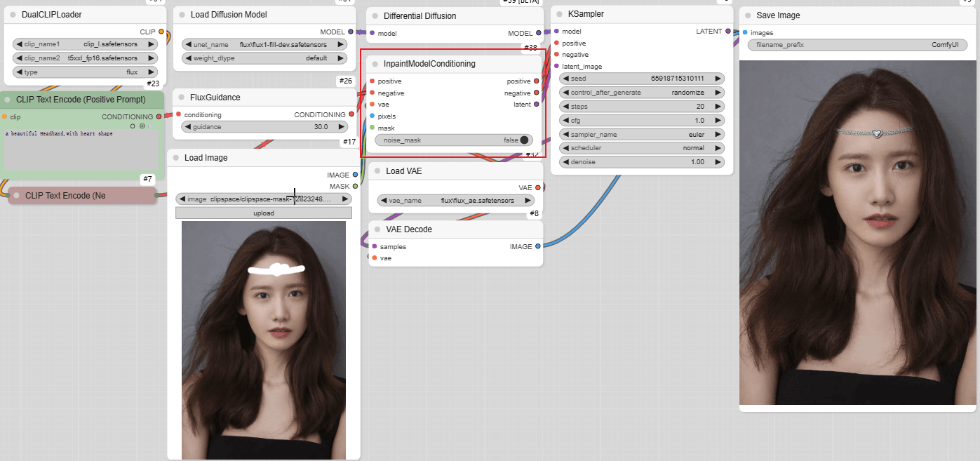The width and height of the screenshot is (980, 461).
Task: Decrease steps using the left arrow
Action: [565, 107]
